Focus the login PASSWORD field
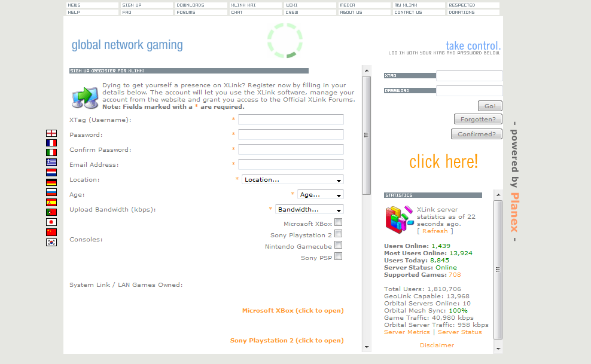This screenshot has width=591, height=364. pyautogui.click(x=469, y=91)
